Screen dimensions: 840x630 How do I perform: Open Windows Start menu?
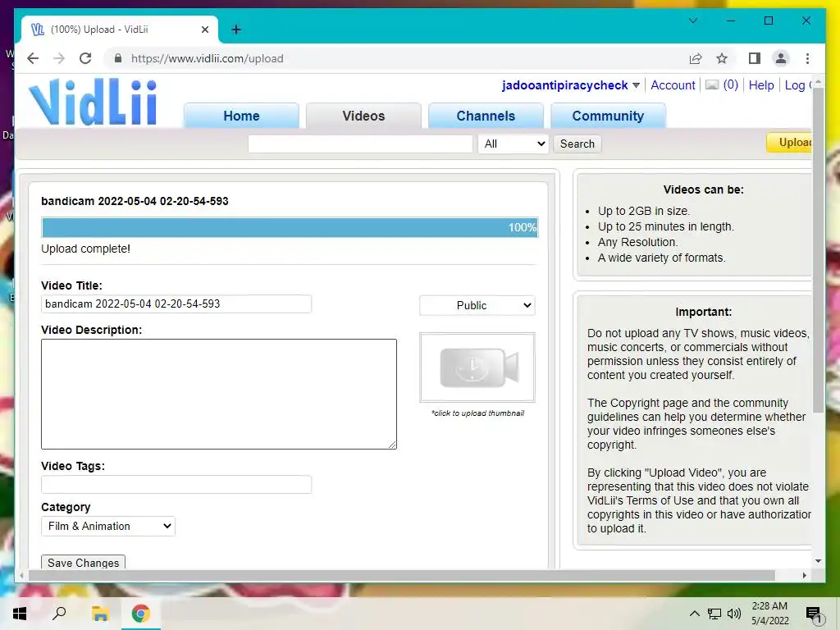(20, 614)
